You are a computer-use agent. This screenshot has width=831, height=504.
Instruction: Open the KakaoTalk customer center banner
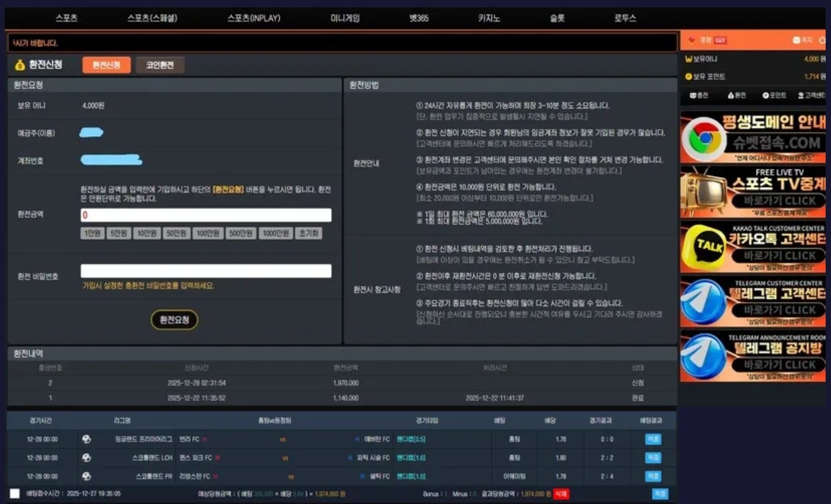[x=753, y=247]
